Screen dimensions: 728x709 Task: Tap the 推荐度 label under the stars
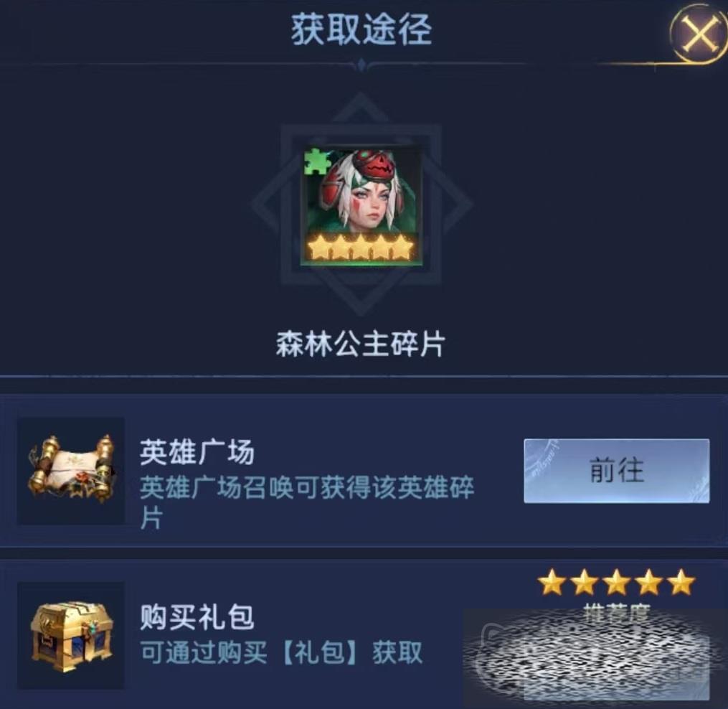(617, 608)
